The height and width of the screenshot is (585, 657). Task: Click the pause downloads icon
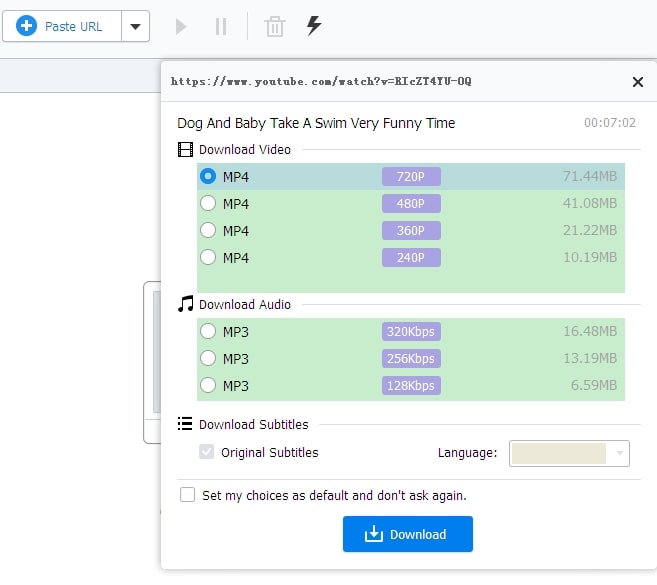pos(221,26)
